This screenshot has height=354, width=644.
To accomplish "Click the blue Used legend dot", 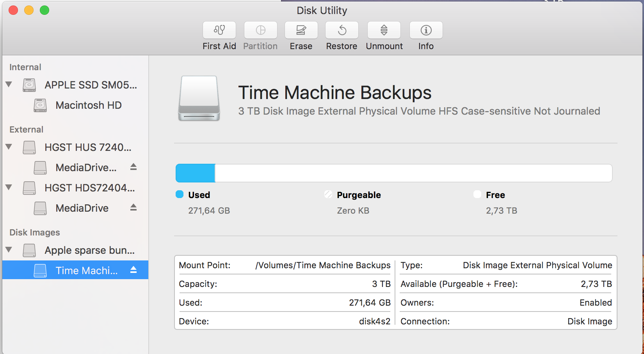I will tap(180, 195).
